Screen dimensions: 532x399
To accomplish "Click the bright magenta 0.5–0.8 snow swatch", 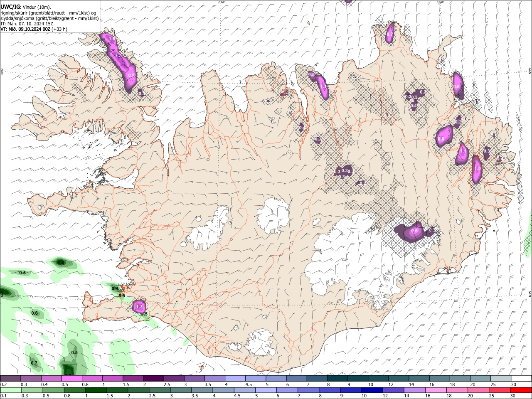I will pos(71,379).
